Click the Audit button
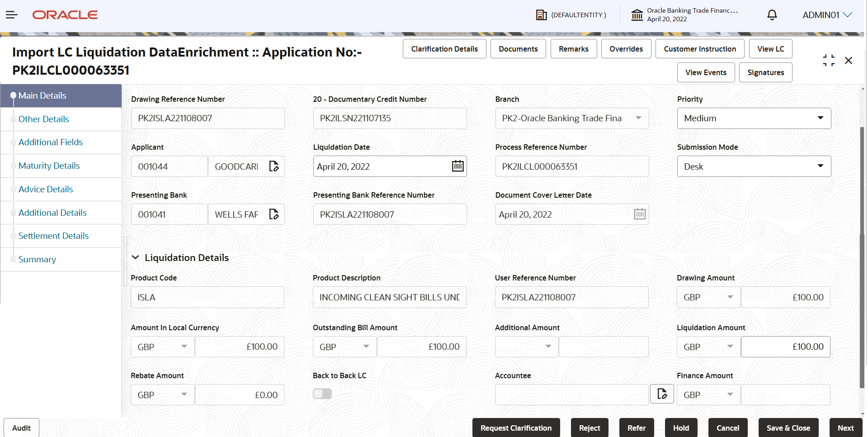Screen dimensions: 868x437 pos(21,428)
